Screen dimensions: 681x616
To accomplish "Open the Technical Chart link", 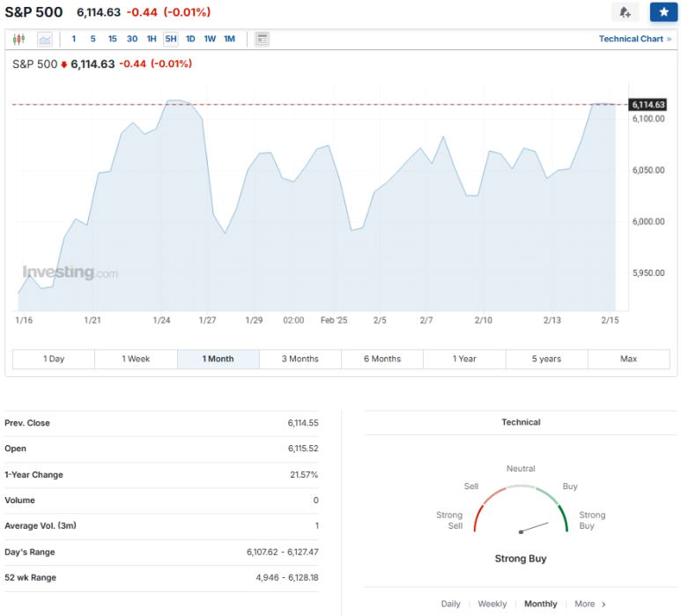I will click(x=635, y=39).
